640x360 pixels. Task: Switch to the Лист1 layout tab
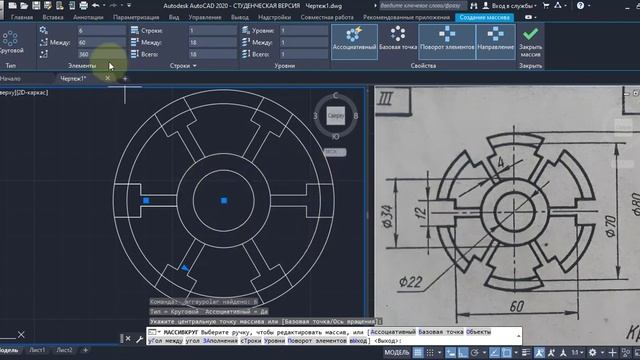(x=37, y=350)
